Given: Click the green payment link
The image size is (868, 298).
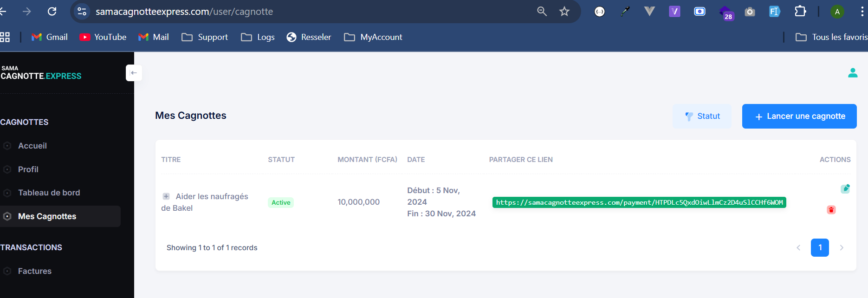Looking at the screenshot, I should pyautogui.click(x=639, y=202).
